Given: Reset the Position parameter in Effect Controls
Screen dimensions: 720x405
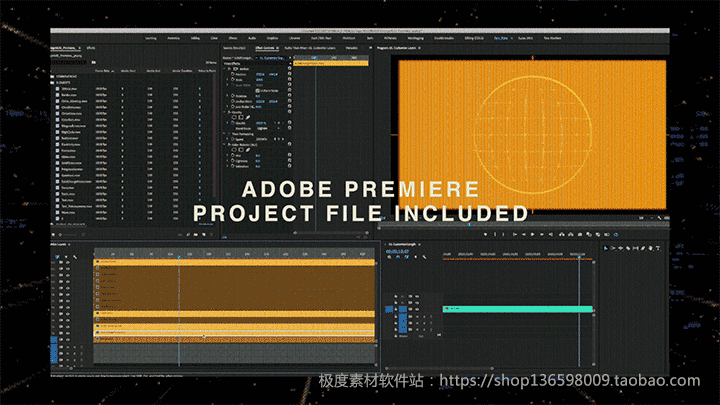Looking at the screenshot, I should 290,74.
